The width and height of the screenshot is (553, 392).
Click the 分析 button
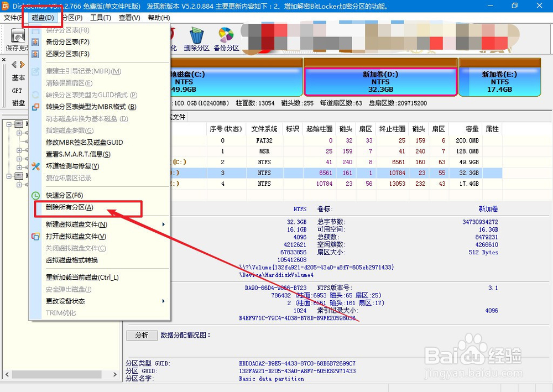[x=142, y=335]
